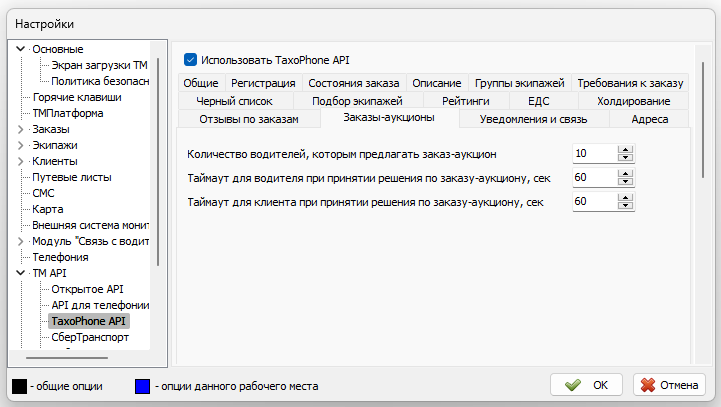Click the tree panel horizontal scrollbar

pos(67,357)
